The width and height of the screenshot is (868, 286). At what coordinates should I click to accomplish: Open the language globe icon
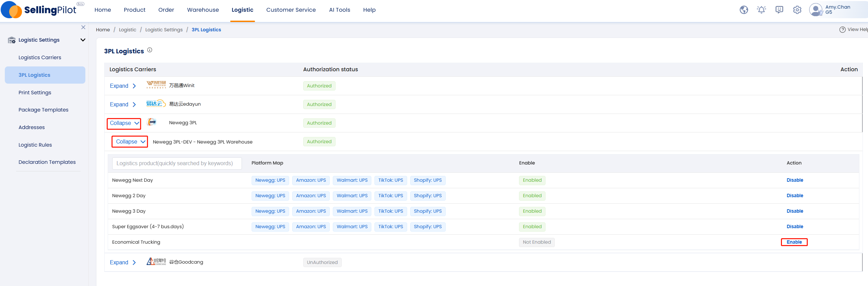744,10
